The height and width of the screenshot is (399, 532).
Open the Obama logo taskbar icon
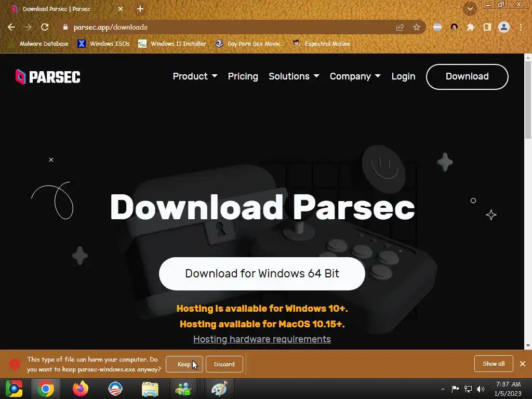click(x=115, y=389)
